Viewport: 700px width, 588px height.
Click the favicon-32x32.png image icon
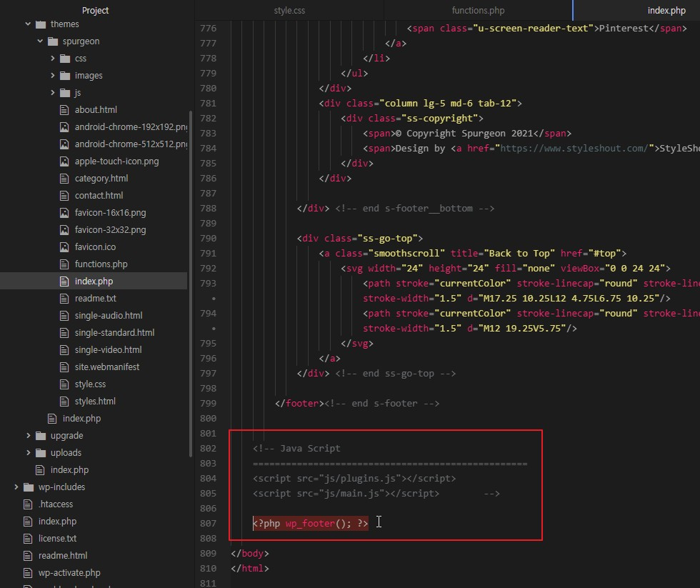click(x=64, y=230)
